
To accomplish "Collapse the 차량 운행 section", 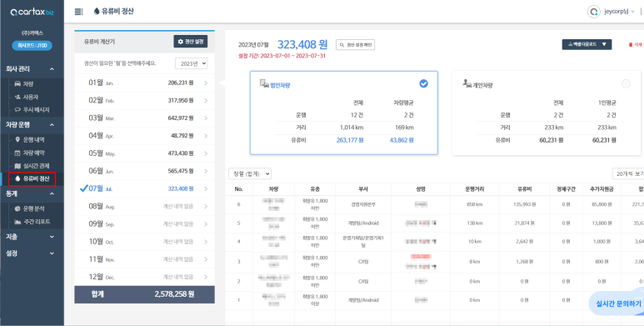I will pyautogui.click(x=52, y=124).
